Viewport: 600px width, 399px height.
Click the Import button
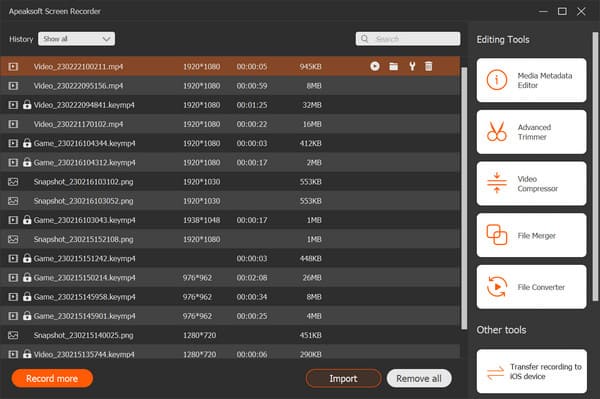pyautogui.click(x=344, y=378)
